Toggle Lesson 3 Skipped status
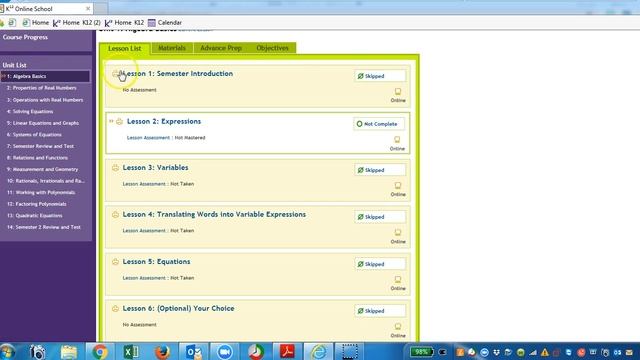Image resolution: width=640 pixels, height=360 pixels. [380, 170]
